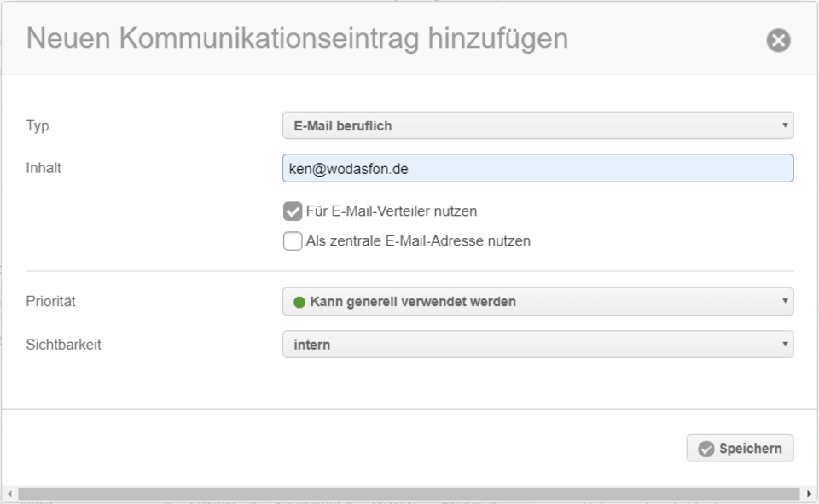
Task: Click the right arrow of horizontal scrollbar
Action: (809, 494)
